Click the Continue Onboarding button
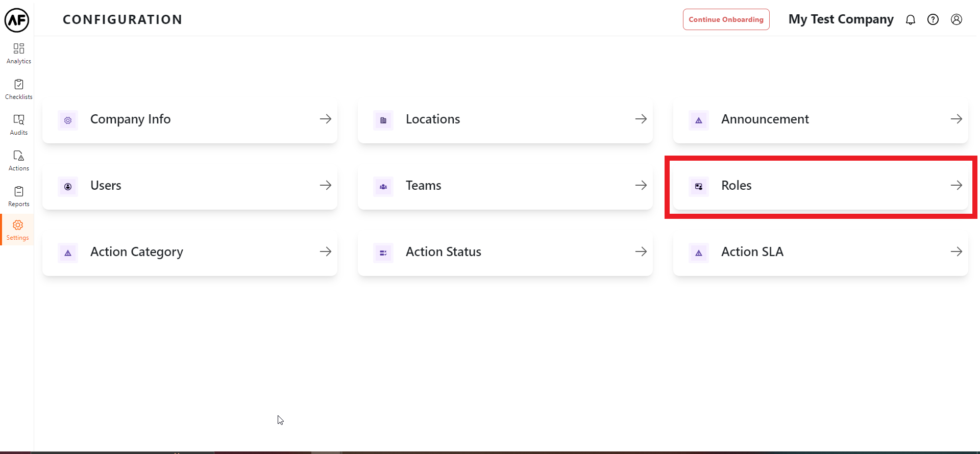 726,20
